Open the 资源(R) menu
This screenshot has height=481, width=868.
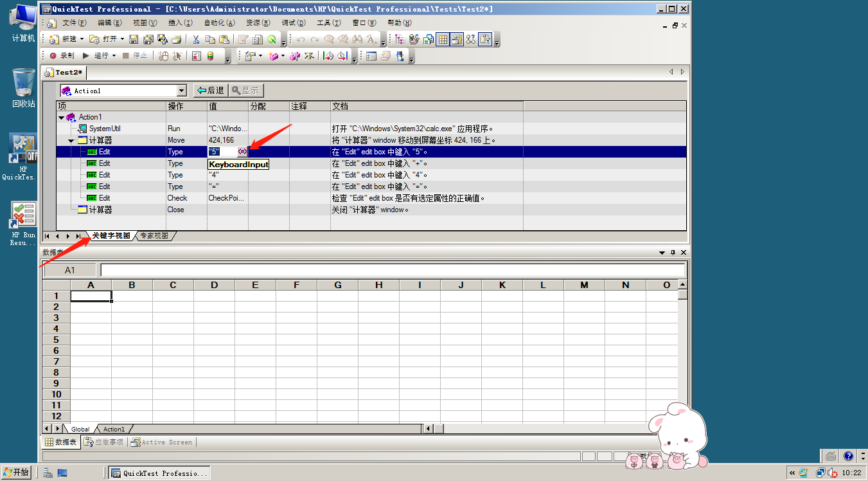(x=258, y=23)
